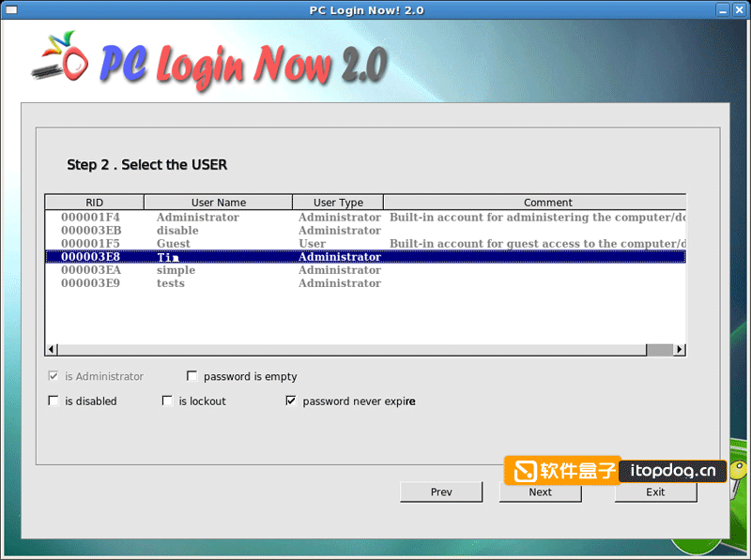This screenshot has height=560, width=751.
Task: Click RID value 000003E9
Action: pos(90,283)
